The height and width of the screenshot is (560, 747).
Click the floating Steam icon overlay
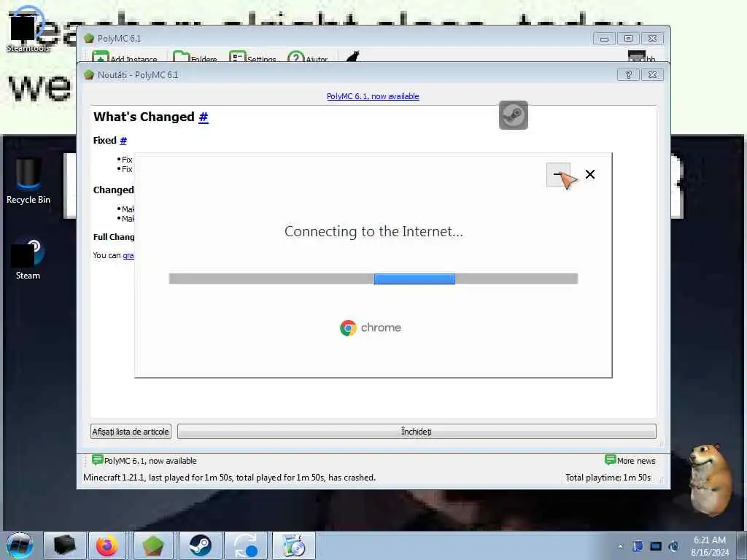coord(514,114)
